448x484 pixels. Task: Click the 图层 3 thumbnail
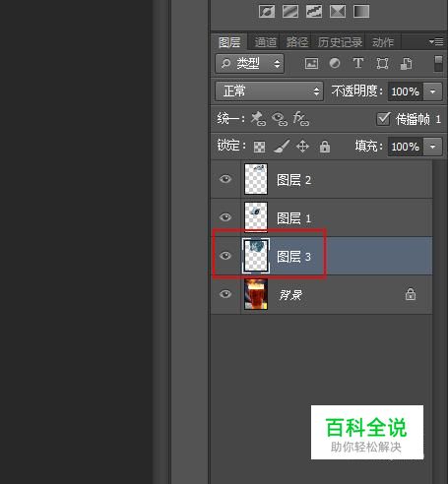tap(256, 256)
